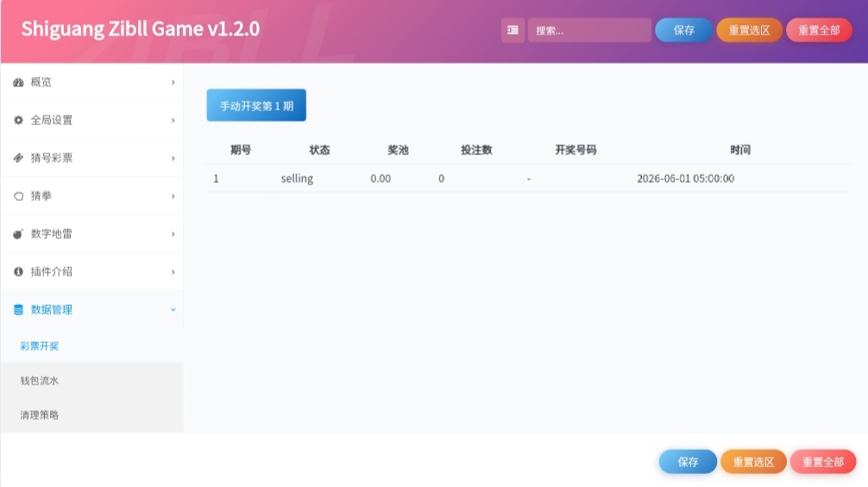Viewport: 868px width, 487px height.
Task: Expand the 全局设置 chevron arrow
Action: [x=173, y=121]
